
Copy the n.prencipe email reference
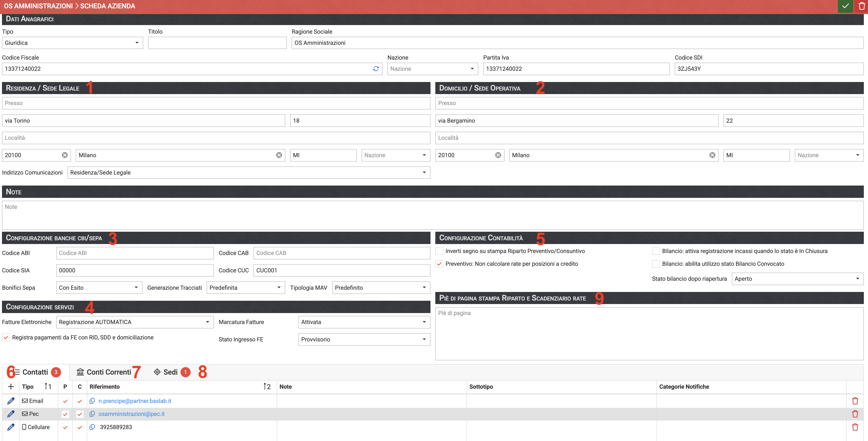coord(92,401)
